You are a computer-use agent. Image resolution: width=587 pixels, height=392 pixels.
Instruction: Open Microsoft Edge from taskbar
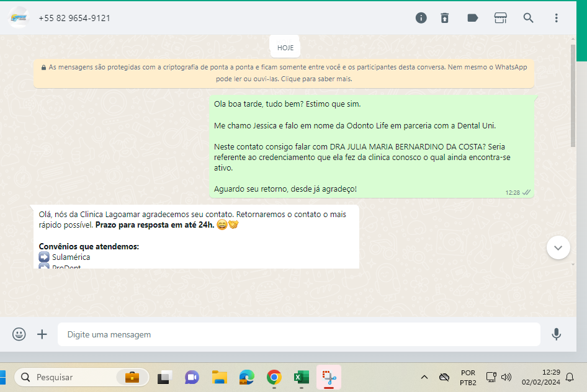(x=247, y=377)
